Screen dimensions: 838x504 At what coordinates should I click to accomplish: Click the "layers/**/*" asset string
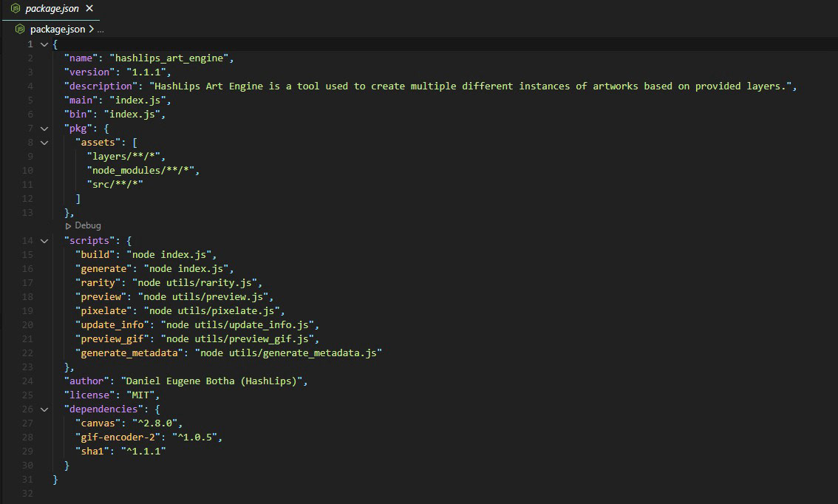[x=123, y=157]
